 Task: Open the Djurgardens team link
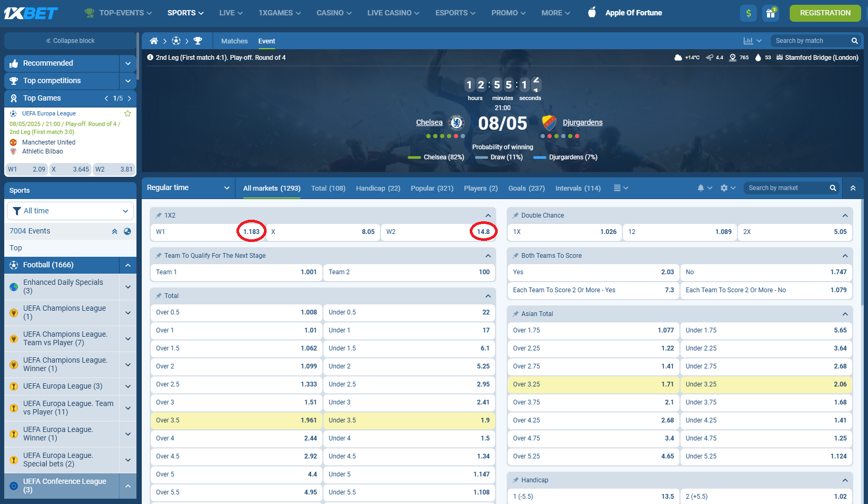582,122
